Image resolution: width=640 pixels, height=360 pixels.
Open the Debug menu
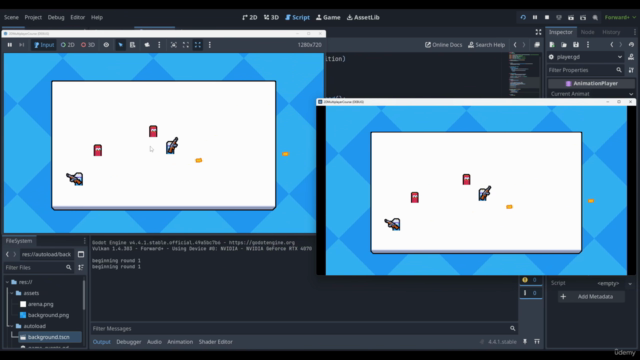(56, 17)
